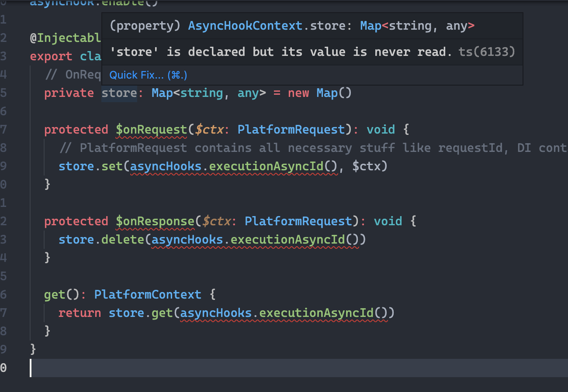
Task: Open the Quick Fix link in tooltip
Action: click(148, 75)
